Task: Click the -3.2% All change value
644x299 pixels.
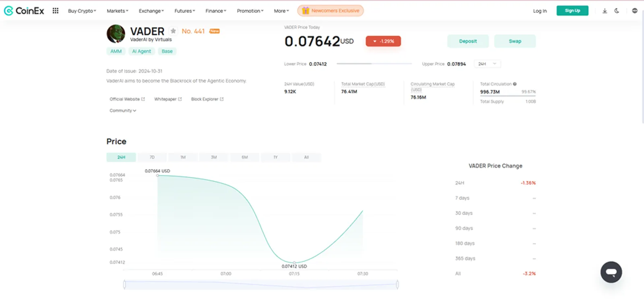Action: click(529, 273)
